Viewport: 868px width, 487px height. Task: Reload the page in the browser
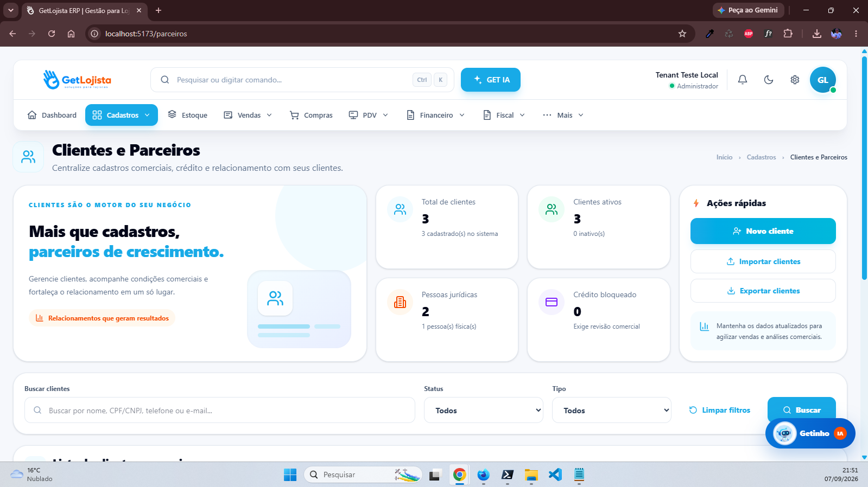[x=52, y=34]
